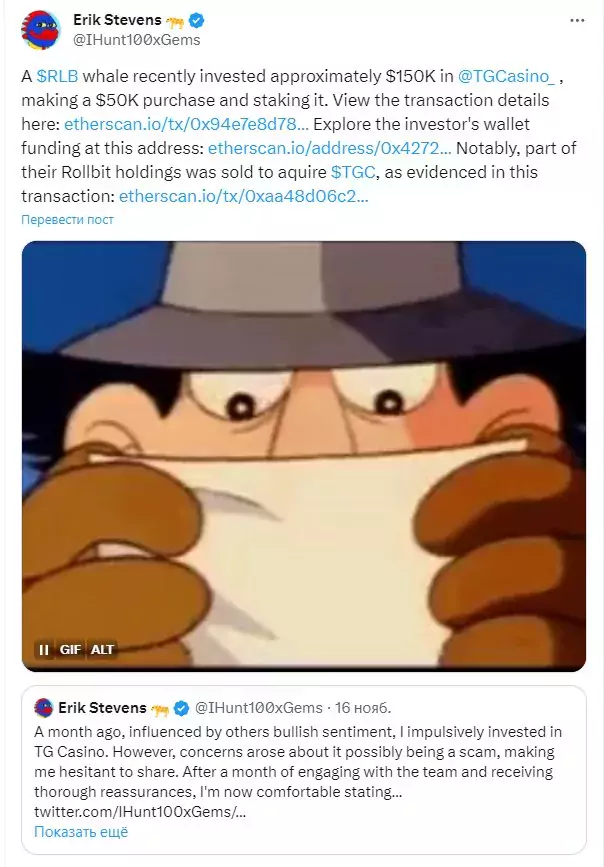Click the GIF label badge
Image resolution: width=604 pixels, height=867 pixels.
pos(70,649)
